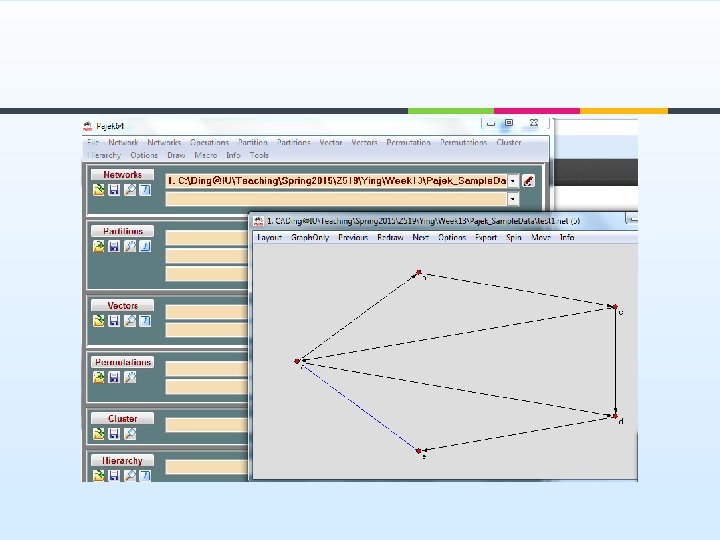Open a hierarchy file in Hierarchy section
This screenshot has width=720, height=540.
click(98, 475)
